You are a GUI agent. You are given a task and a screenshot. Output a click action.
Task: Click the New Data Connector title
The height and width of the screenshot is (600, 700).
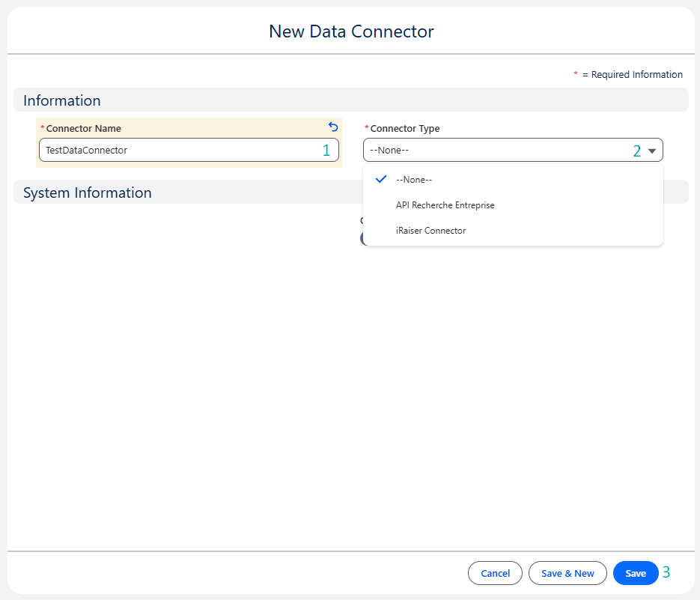click(x=351, y=31)
